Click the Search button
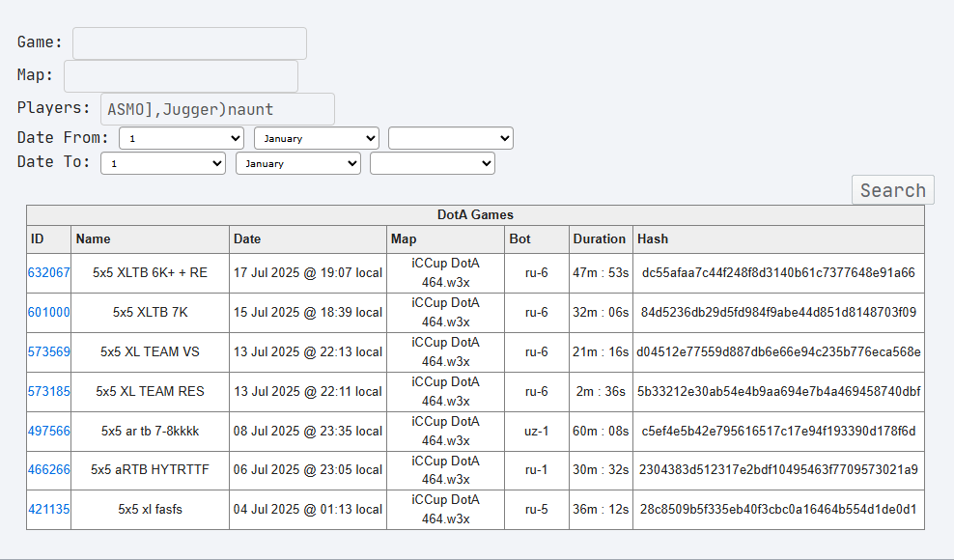 pos(892,190)
